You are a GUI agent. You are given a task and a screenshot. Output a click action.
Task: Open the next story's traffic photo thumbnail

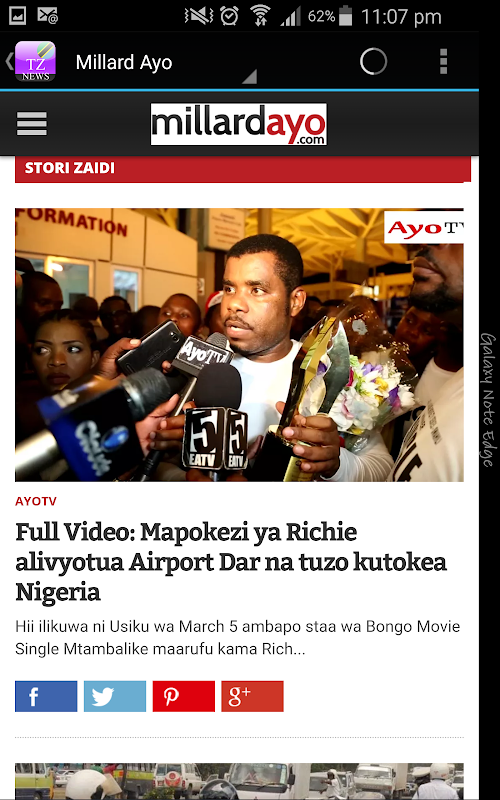239,781
